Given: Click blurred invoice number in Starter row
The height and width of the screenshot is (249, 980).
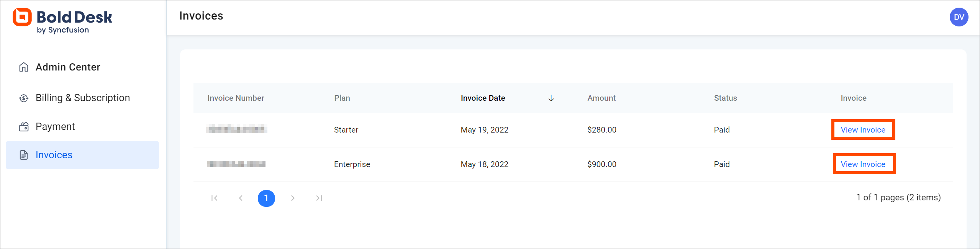Looking at the screenshot, I should click(236, 129).
